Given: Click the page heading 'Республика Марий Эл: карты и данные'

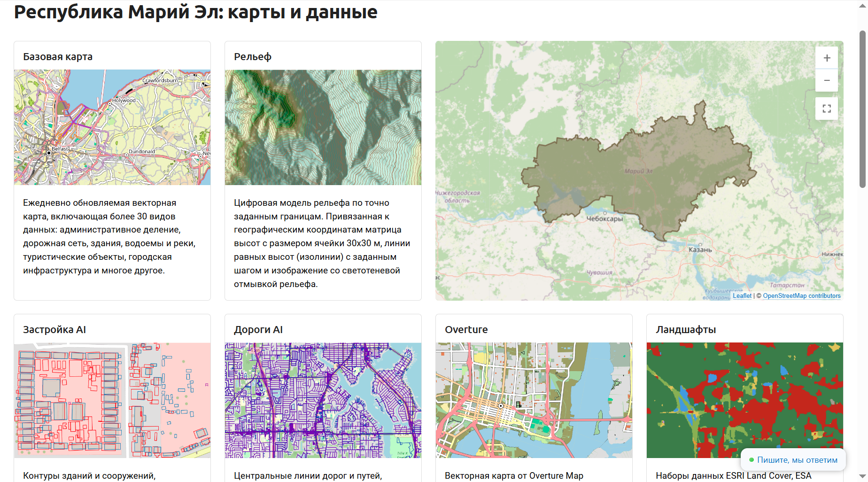Looking at the screenshot, I should click(196, 12).
